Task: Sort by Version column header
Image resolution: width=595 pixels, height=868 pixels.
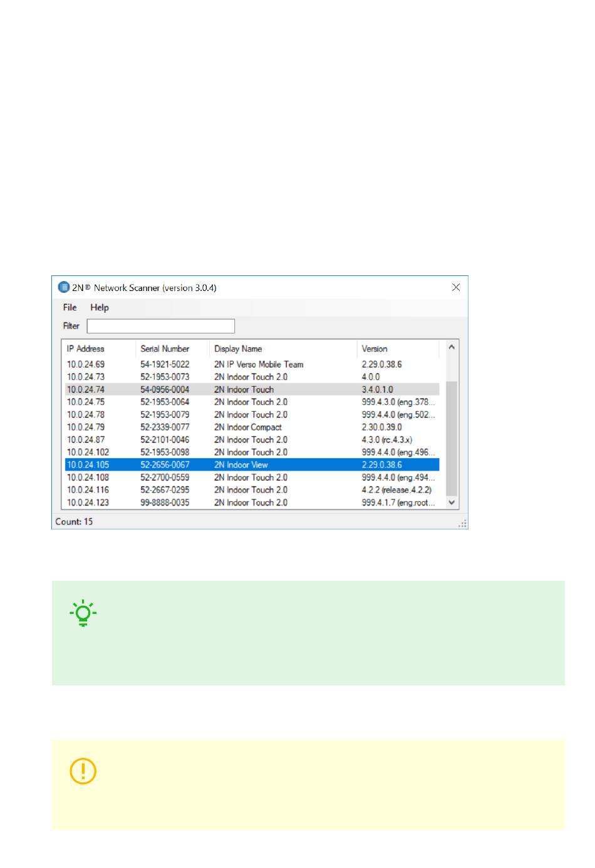Action: coord(398,349)
